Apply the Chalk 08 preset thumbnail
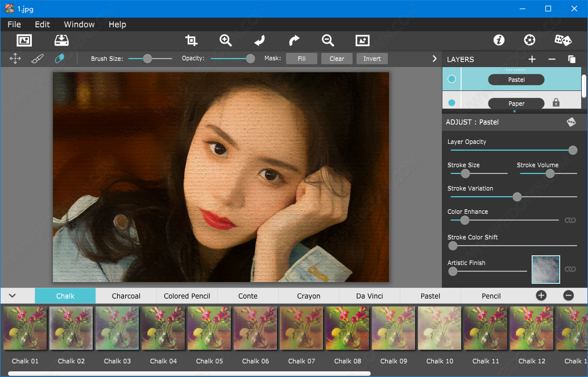This screenshot has width=588, height=377. pos(347,328)
